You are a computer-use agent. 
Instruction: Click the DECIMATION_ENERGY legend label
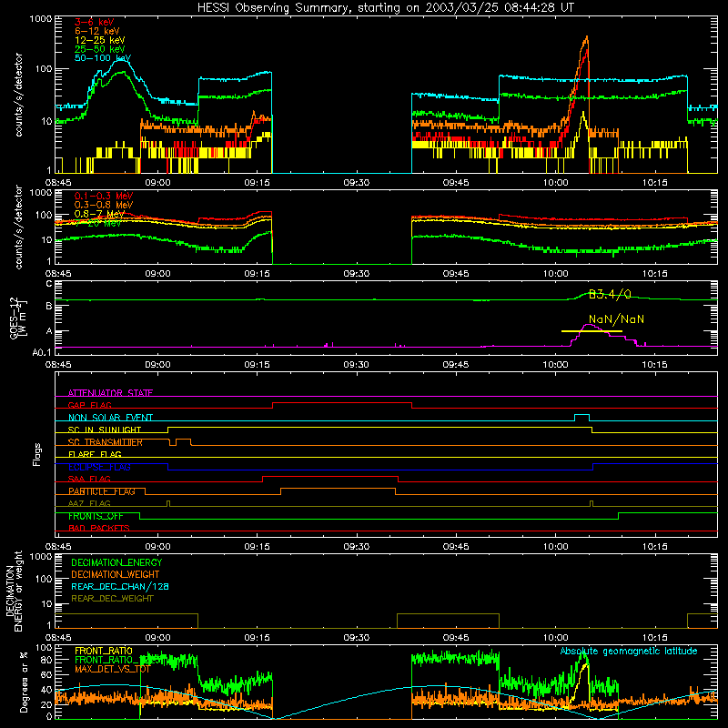(116, 562)
